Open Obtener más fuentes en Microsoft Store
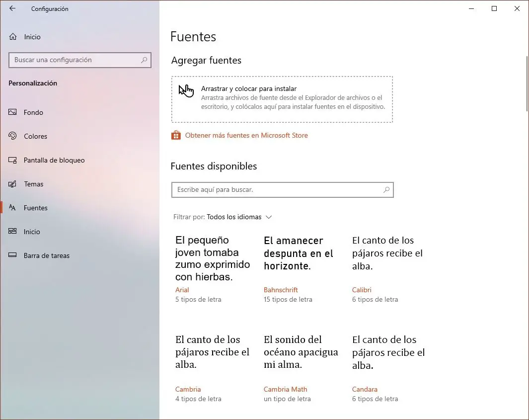This screenshot has width=529, height=420. click(x=246, y=135)
